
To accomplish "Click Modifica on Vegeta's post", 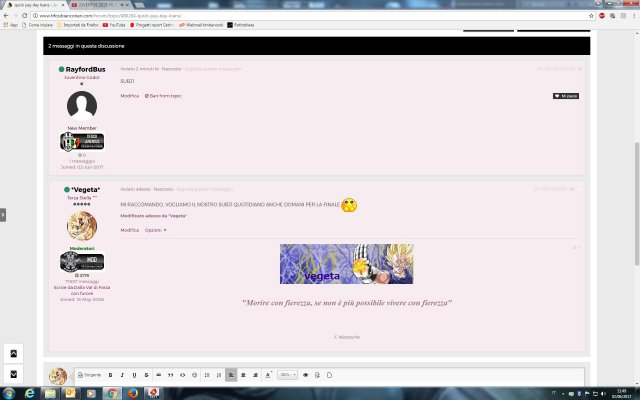I will tap(130, 230).
